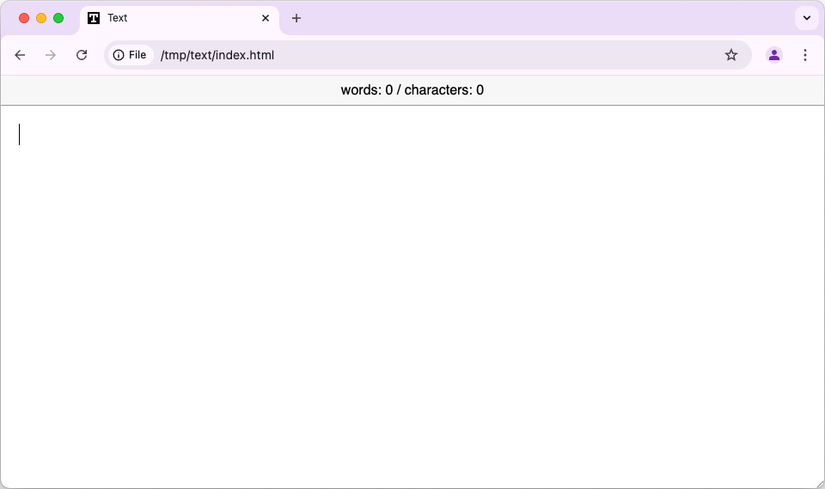Open site info via File chip
825x489 pixels.
(x=130, y=55)
